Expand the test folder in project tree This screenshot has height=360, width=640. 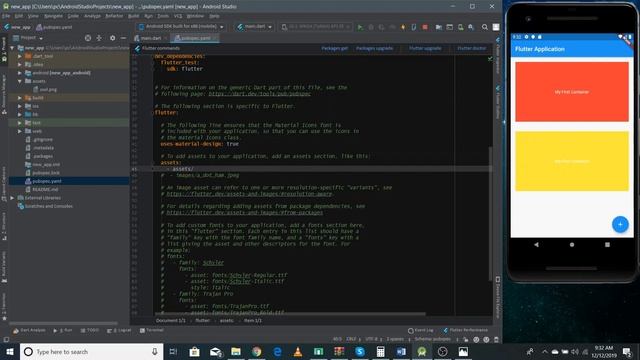(20, 122)
